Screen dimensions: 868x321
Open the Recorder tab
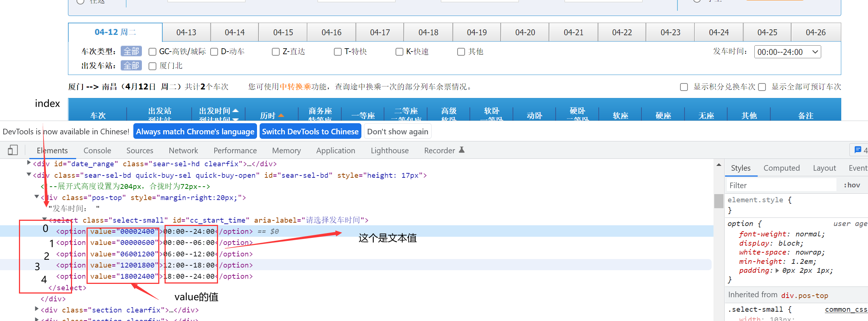439,150
